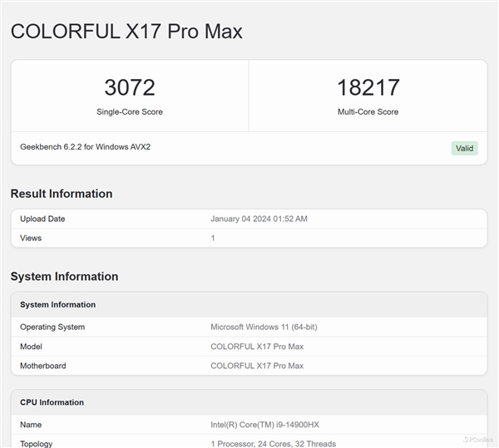This screenshot has width=499, height=448.
Task: Select 1 Processor, 24 Cores, 32 Threads value
Action: tap(273, 444)
